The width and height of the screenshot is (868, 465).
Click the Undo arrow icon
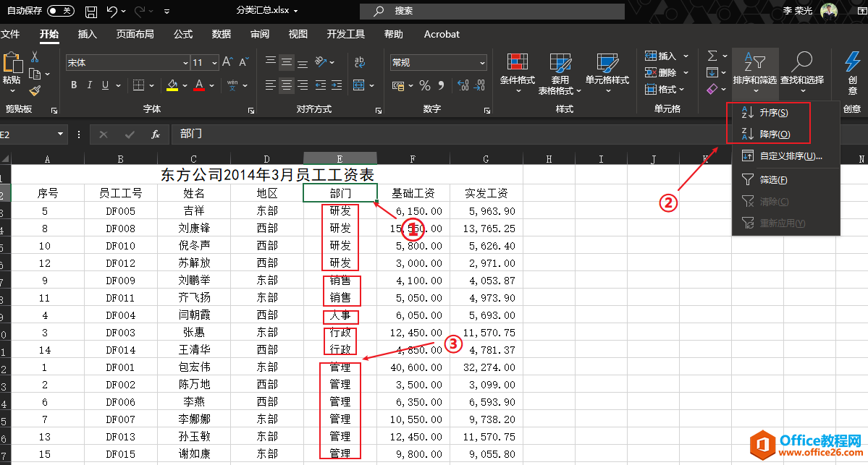click(111, 11)
